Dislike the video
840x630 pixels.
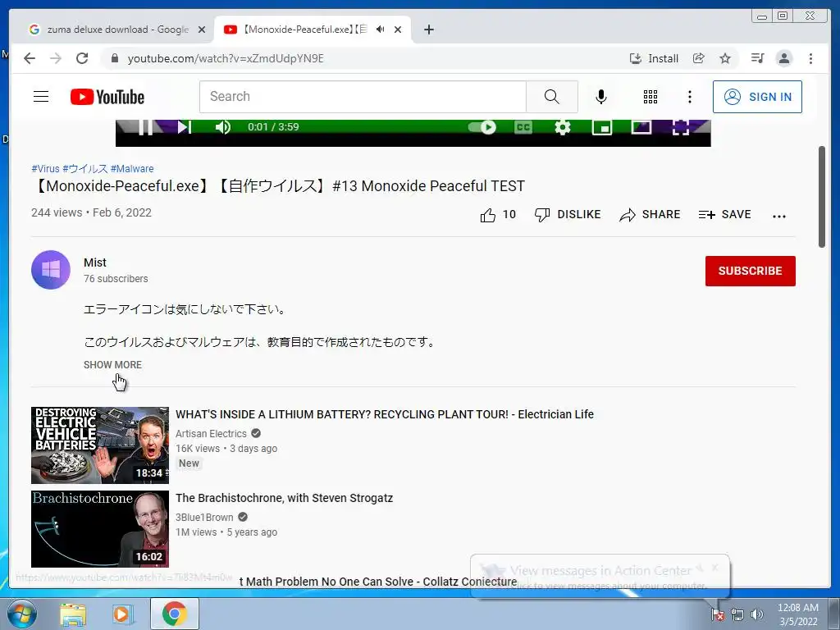(x=568, y=215)
